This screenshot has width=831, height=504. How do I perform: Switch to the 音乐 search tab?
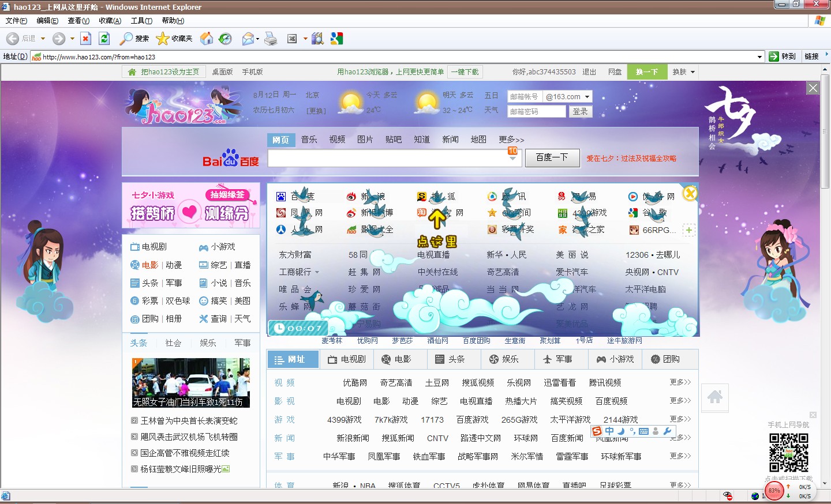[309, 140]
